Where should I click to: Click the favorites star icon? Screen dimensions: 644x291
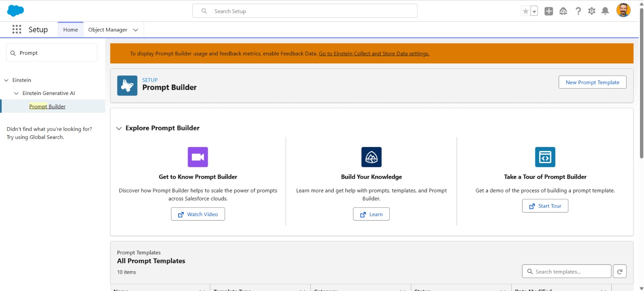click(x=525, y=11)
